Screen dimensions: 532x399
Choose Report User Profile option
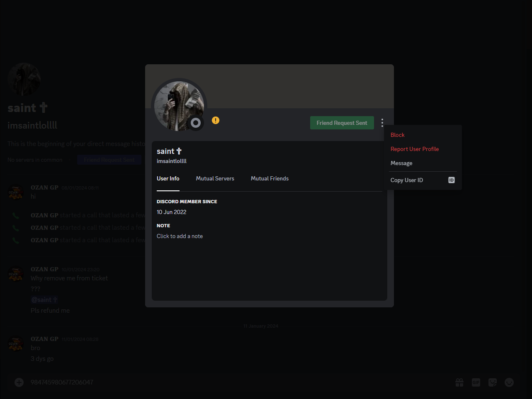click(423, 149)
